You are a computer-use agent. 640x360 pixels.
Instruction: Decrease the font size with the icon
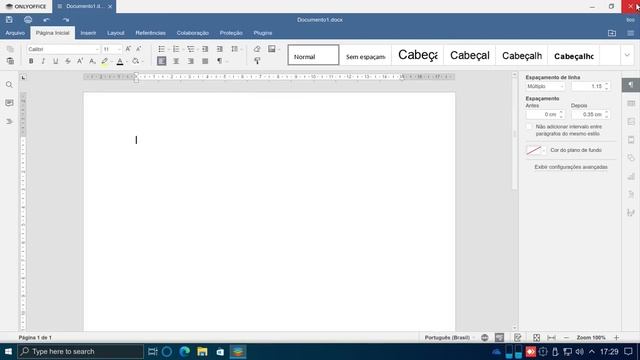click(x=139, y=49)
